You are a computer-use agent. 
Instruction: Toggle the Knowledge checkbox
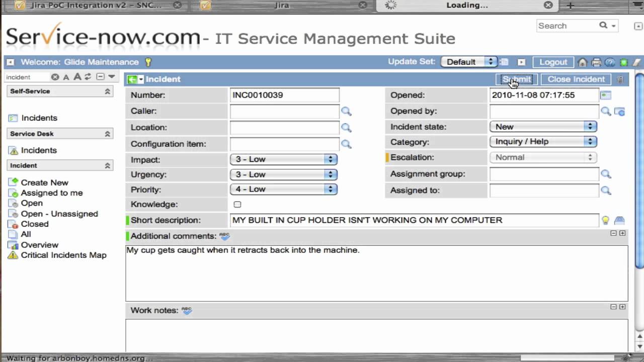(237, 205)
